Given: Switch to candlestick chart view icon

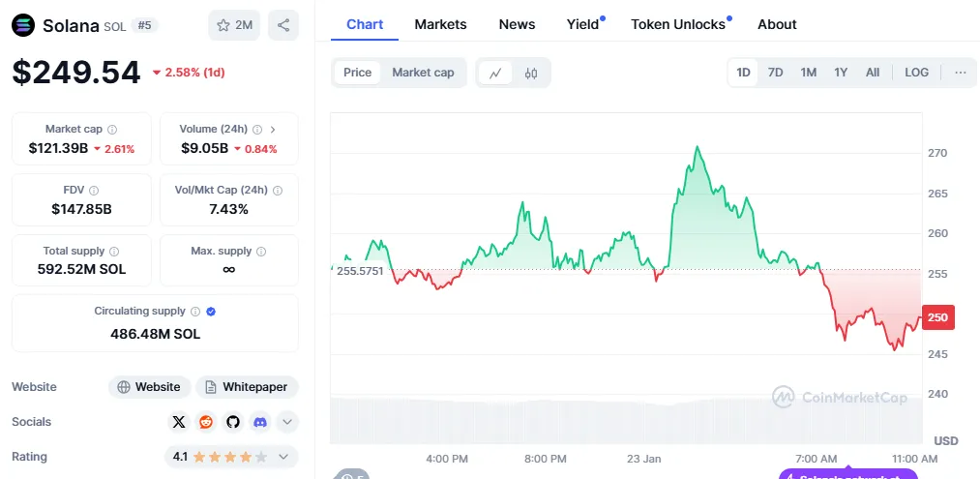Looking at the screenshot, I should pyautogui.click(x=531, y=73).
